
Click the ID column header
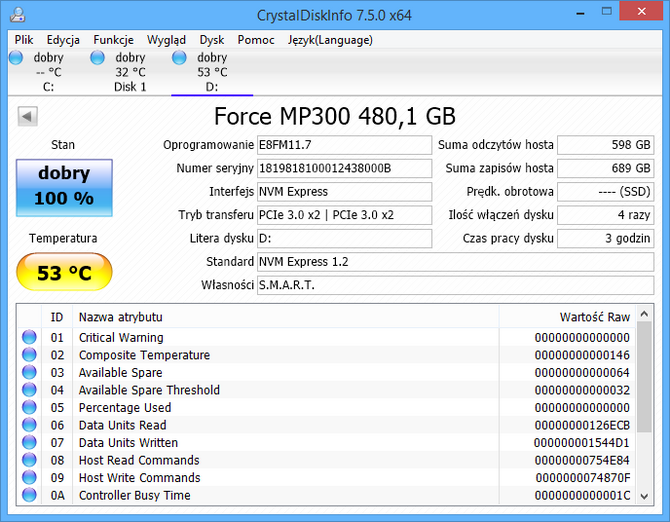(x=57, y=317)
